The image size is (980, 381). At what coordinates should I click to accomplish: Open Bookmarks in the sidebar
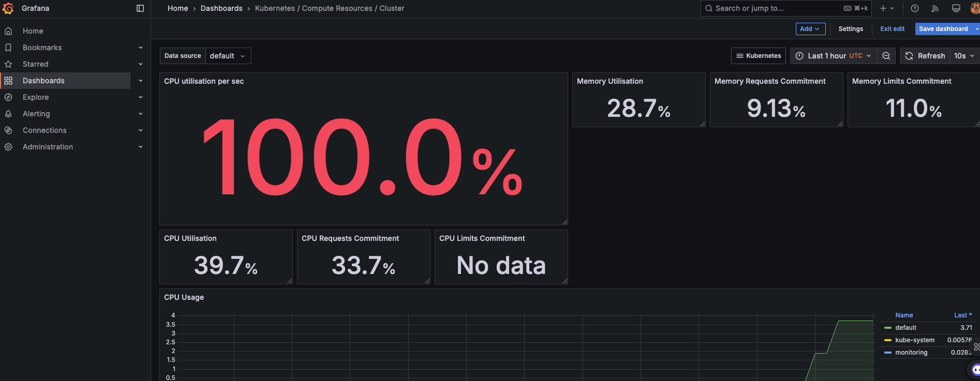point(42,48)
